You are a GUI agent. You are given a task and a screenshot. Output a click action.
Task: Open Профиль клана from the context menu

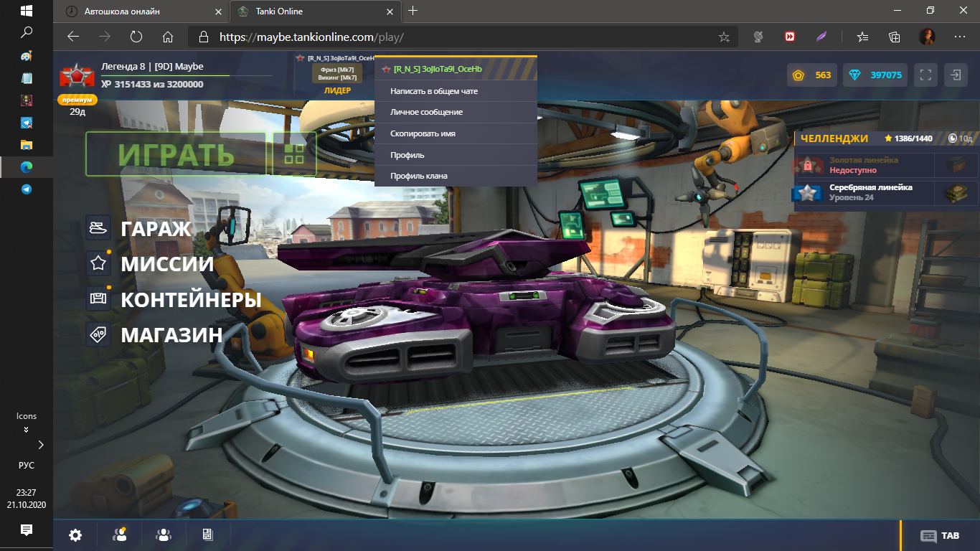(456, 176)
